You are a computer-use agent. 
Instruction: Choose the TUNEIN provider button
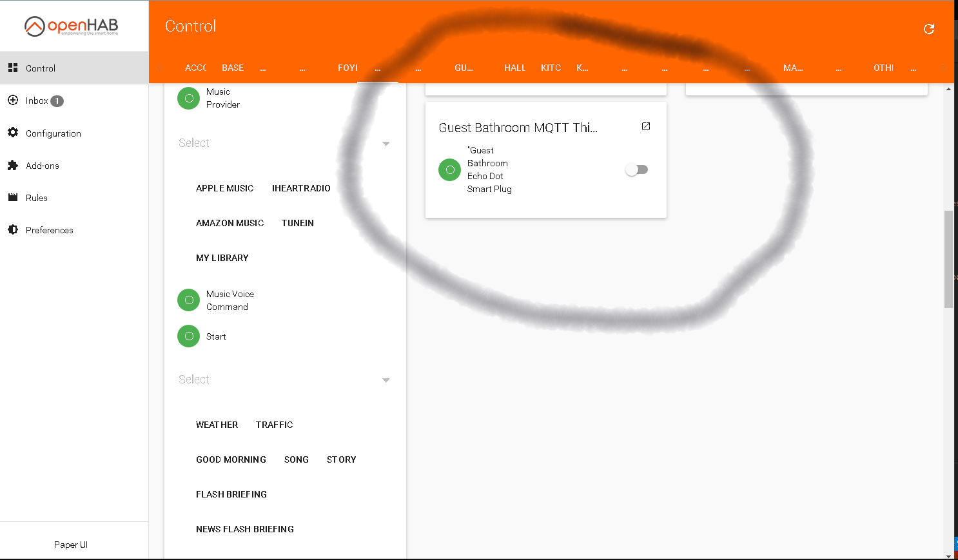pyautogui.click(x=298, y=223)
